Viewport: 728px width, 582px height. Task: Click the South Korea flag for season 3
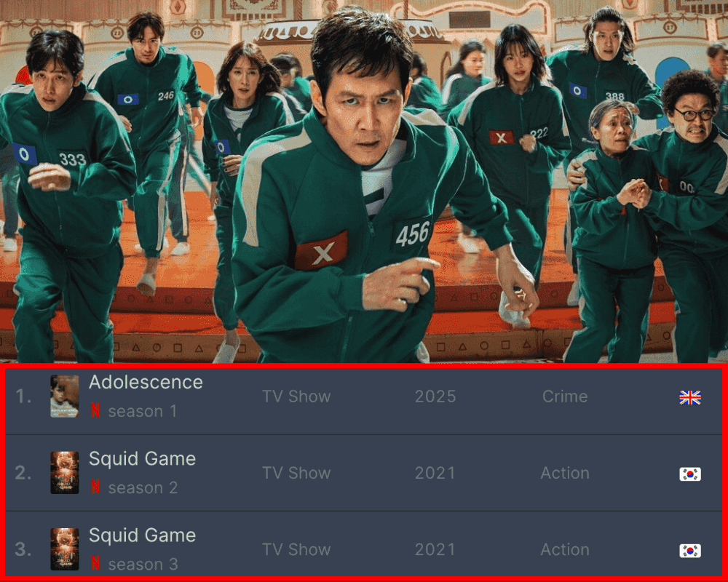click(x=690, y=551)
